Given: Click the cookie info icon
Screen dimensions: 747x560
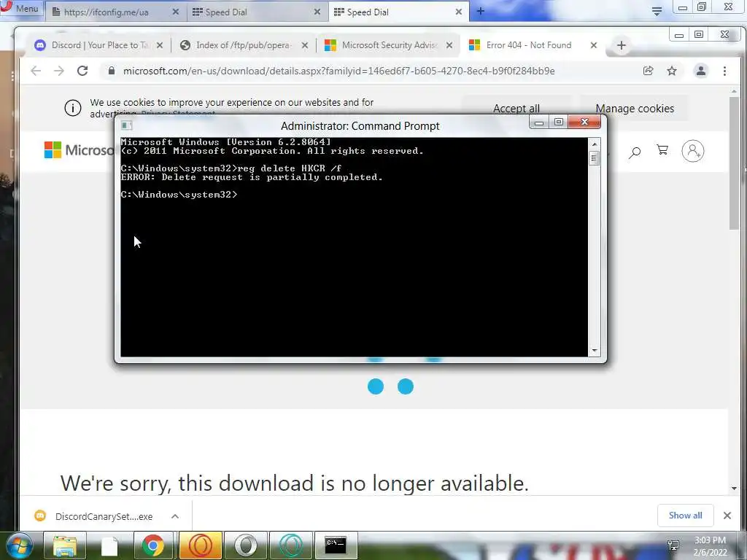Looking at the screenshot, I should click(73, 108).
